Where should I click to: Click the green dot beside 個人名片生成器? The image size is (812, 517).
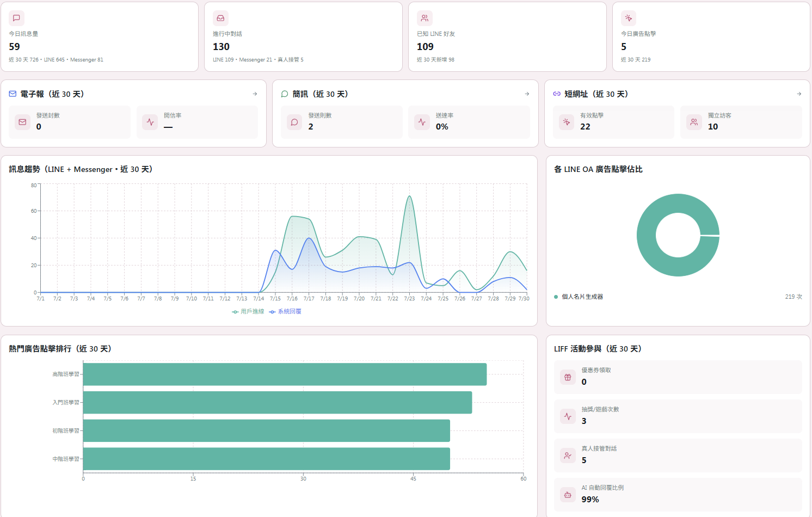(556, 297)
